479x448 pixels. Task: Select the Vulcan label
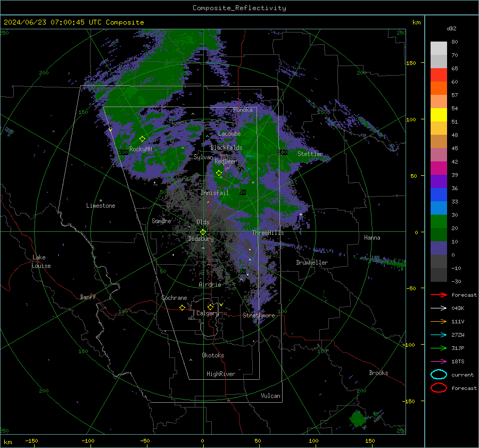click(x=270, y=396)
